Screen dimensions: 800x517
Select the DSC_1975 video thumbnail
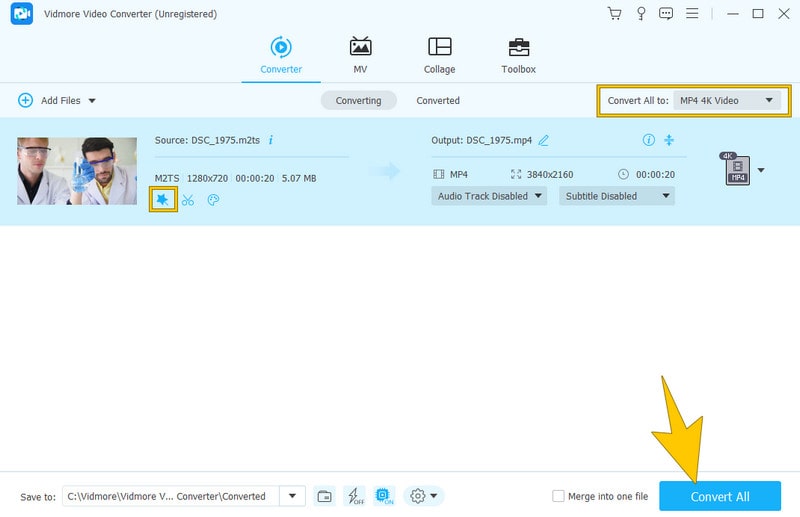point(77,171)
